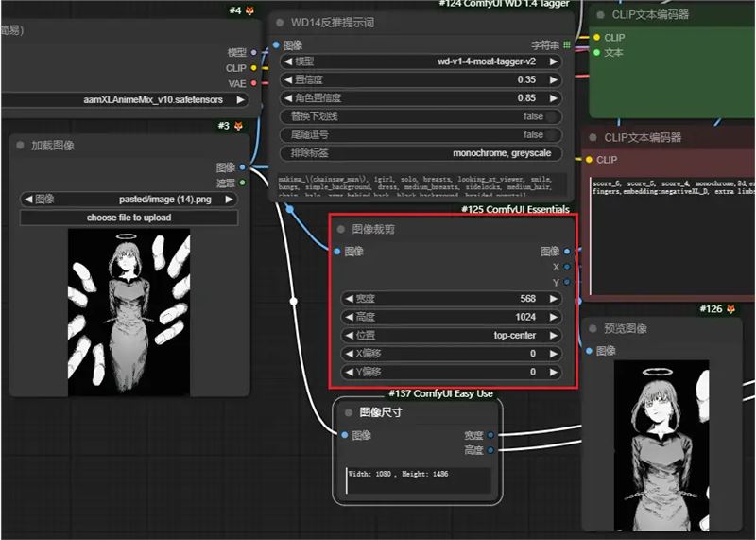The height and width of the screenshot is (540, 756).
Task: Click the 图像 input port of 图像裁剪 node
Action: tap(337, 251)
